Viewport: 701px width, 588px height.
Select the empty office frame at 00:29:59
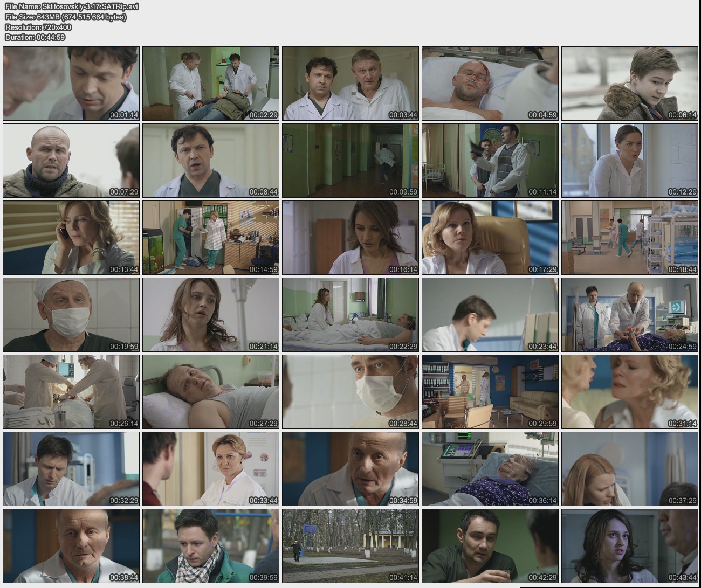click(490, 392)
